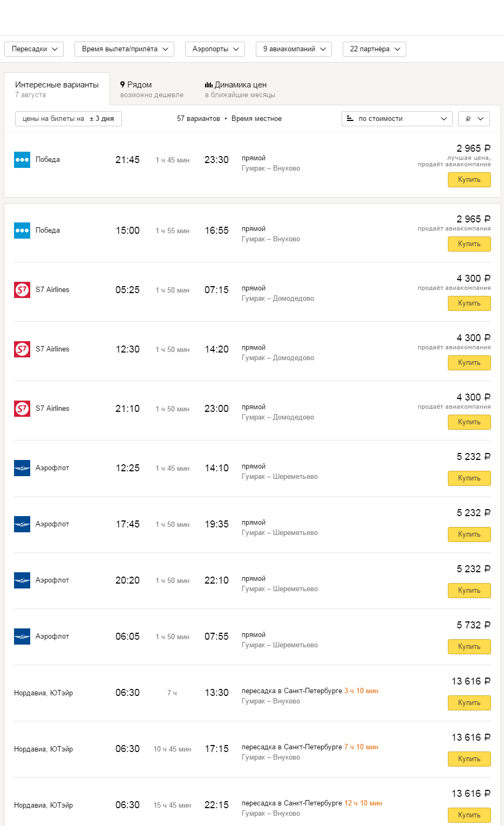This screenshot has height=826, width=504.
Task: Open the 22 партнёра dropdown
Action: pyautogui.click(x=374, y=49)
